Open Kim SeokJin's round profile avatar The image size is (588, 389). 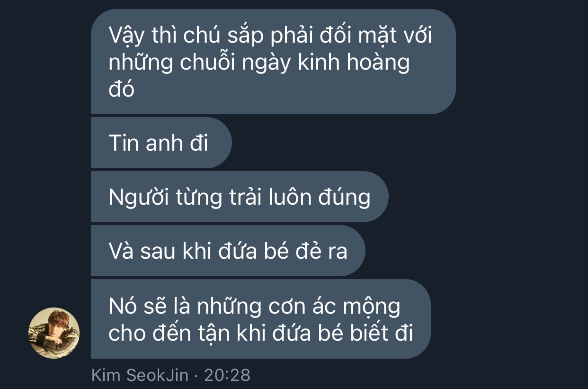pyautogui.click(x=54, y=333)
